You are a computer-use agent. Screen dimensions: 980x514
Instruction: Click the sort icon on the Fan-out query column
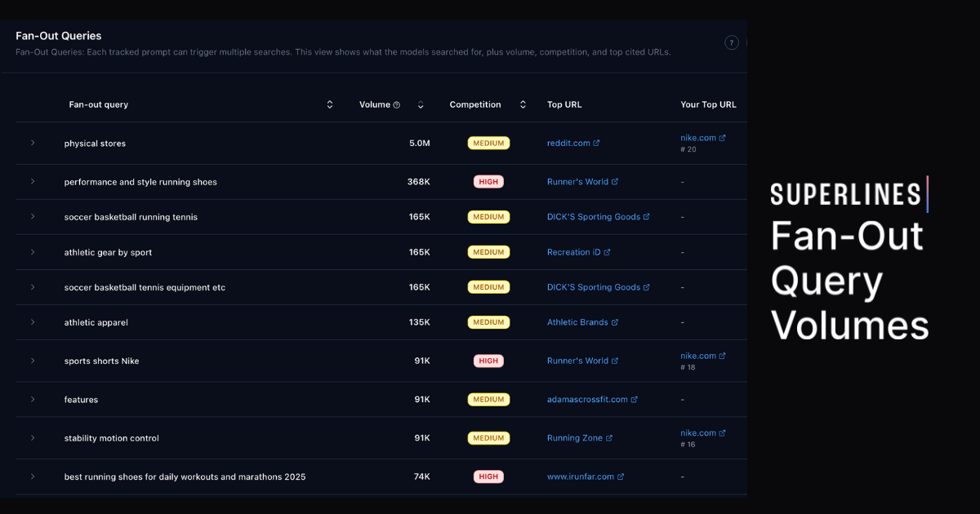(x=329, y=104)
